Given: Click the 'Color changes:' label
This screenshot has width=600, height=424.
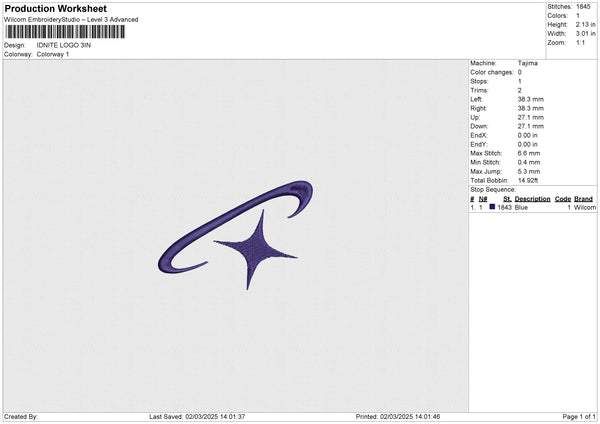Looking at the screenshot, I should coord(492,72).
